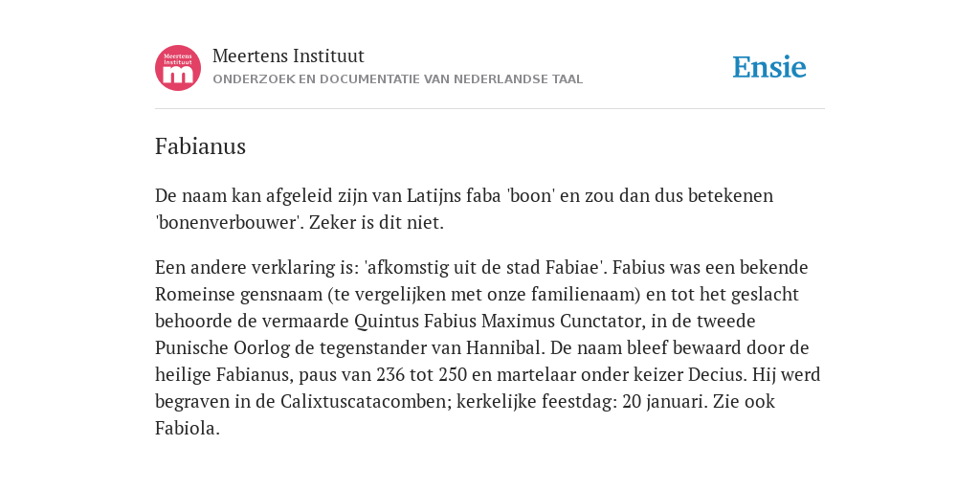This screenshot has height=490, width=980.
Task: Click the Meertens Instituut round logo
Action: click(x=178, y=68)
